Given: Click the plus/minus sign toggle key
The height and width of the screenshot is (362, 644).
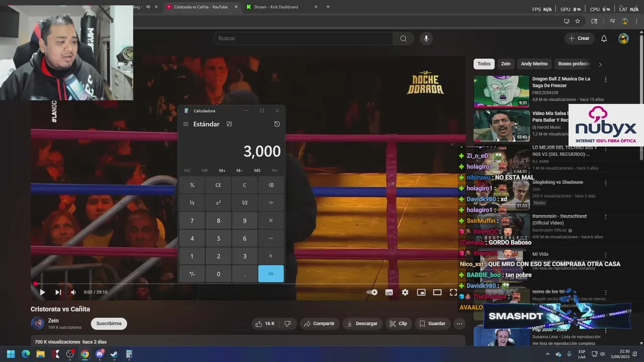Looking at the screenshot, I should click(192, 274).
